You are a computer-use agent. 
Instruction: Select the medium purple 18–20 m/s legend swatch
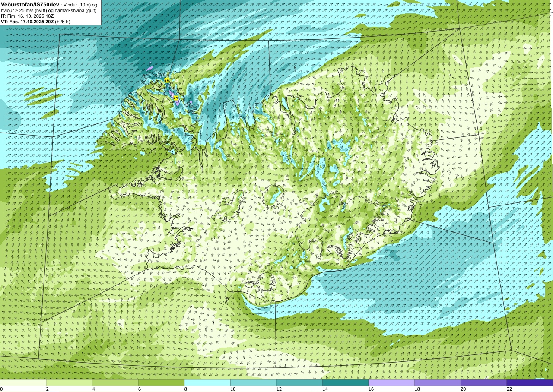click(438, 383)
